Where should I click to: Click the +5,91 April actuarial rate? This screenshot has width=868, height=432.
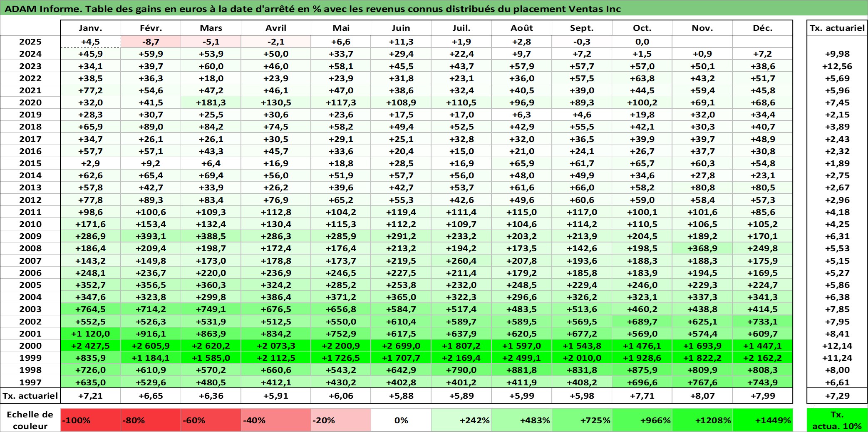point(276,396)
